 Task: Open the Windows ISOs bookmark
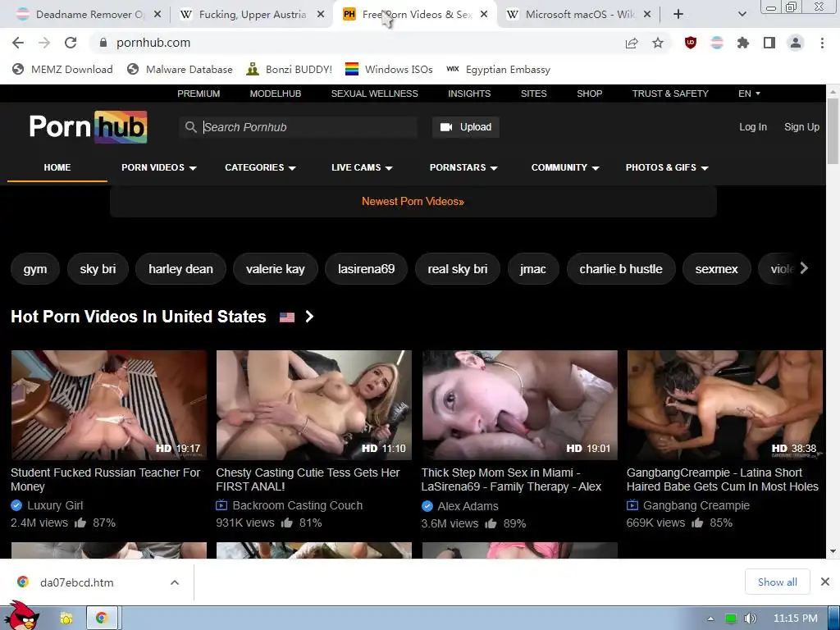[x=389, y=69]
